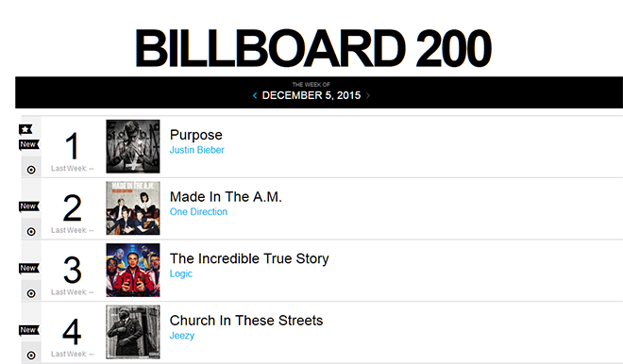The image size is (623, 364).
Task: Click target icon in One Direction row
Action: pyautogui.click(x=31, y=232)
